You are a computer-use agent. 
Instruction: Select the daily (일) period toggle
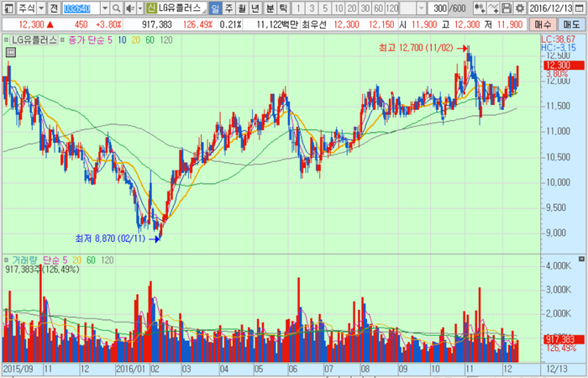pyautogui.click(x=216, y=8)
